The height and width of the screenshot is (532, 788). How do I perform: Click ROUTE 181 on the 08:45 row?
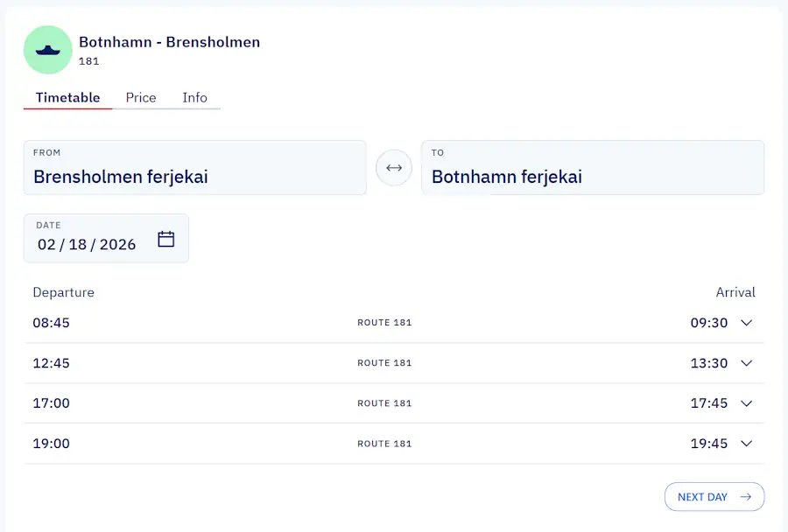[x=384, y=322]
